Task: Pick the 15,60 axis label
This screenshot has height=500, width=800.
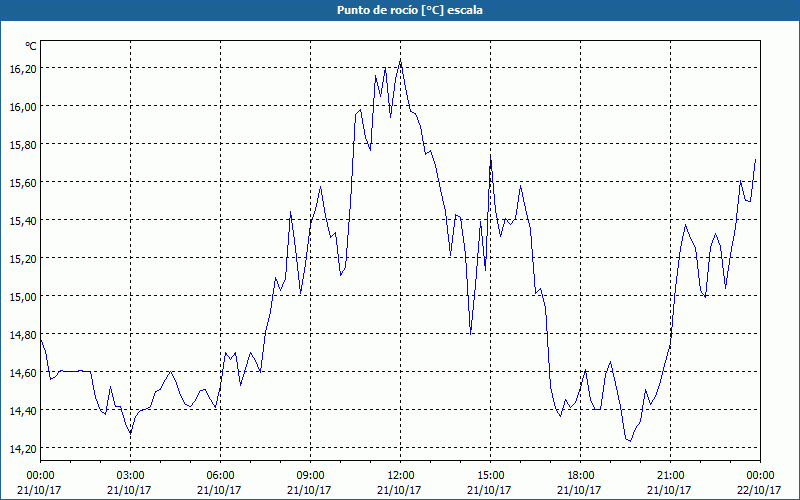Action: [23, 182]
